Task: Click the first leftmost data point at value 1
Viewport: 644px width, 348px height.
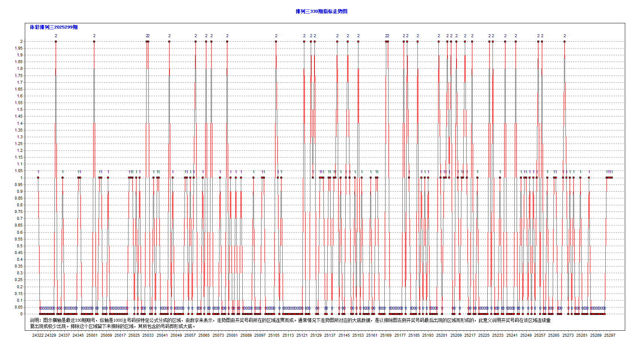Action: pyautogui.click(x=38, y=178)
